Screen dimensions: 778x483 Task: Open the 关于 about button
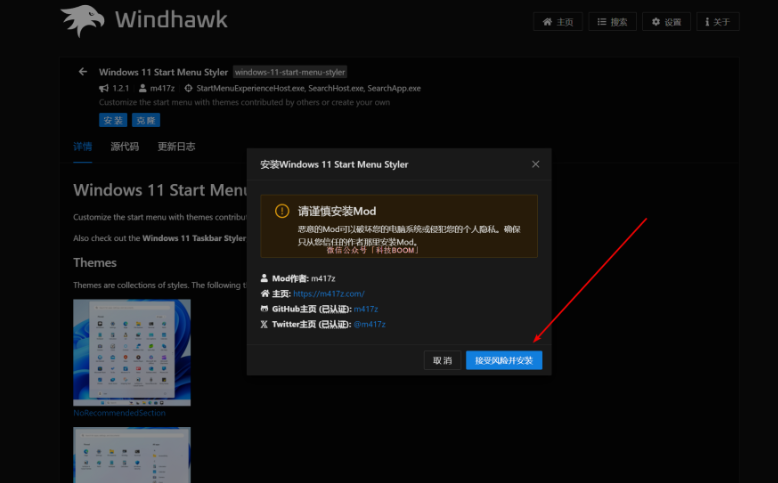[718, 22]
